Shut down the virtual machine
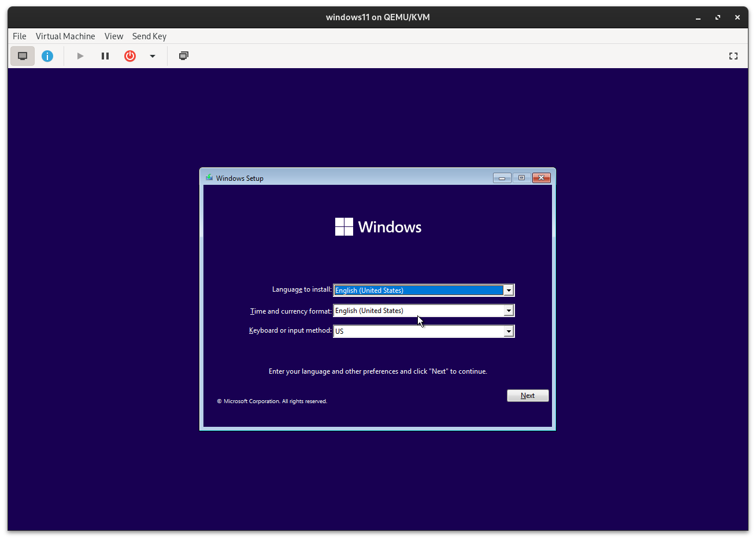 (x=130, y=56)
